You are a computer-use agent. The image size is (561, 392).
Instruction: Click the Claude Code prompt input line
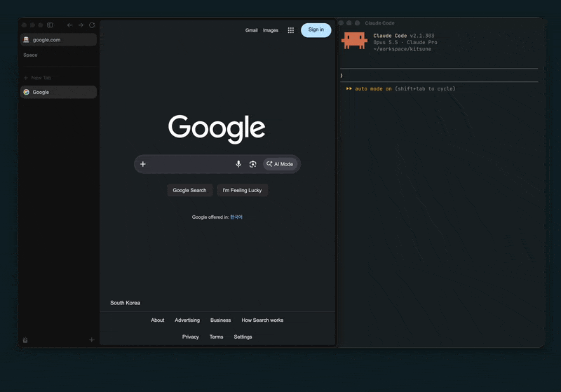coord(439,76)
